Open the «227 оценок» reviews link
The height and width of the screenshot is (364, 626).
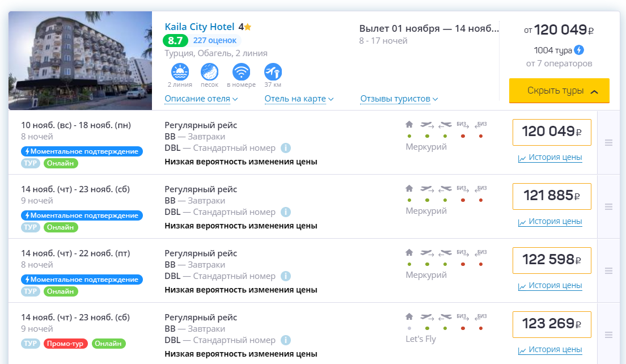pyautogui.click(x=216, y=40)
